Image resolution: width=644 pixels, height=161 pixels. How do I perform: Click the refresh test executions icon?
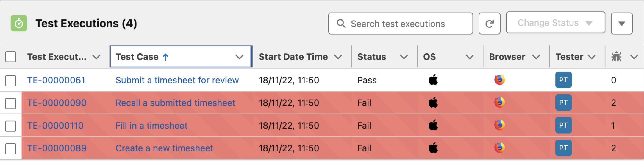point(489,24)
